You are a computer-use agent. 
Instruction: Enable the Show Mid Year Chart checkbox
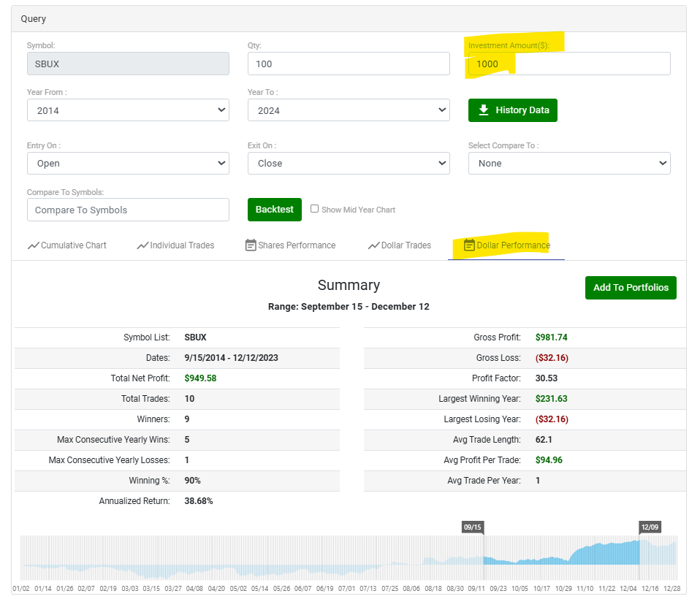(315, 209)
